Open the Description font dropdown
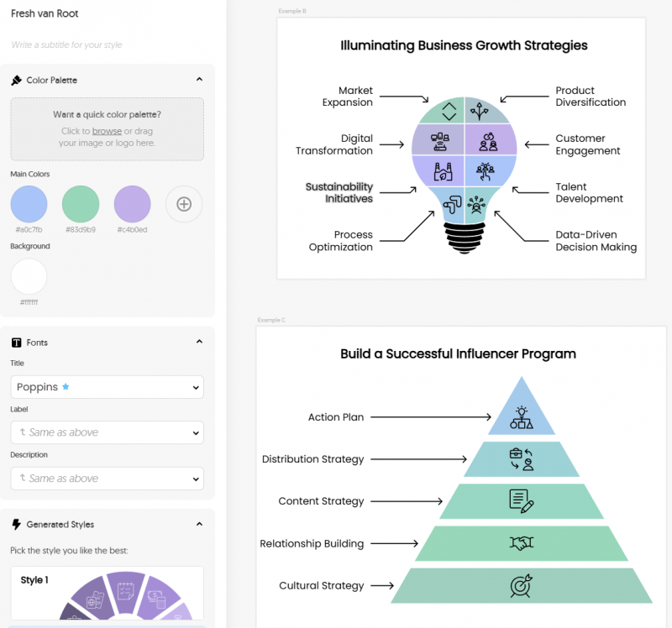This screenshot has width=672, height=628. [107, 479]
